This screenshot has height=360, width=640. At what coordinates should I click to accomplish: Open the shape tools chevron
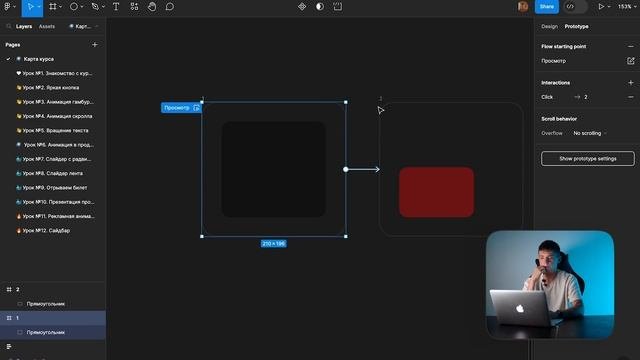[82, 7]
